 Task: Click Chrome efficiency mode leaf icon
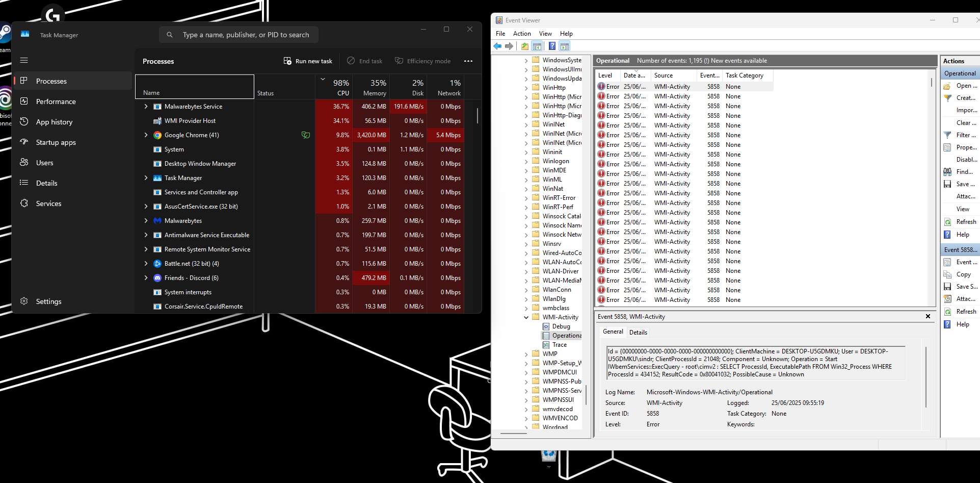(306, 135)
